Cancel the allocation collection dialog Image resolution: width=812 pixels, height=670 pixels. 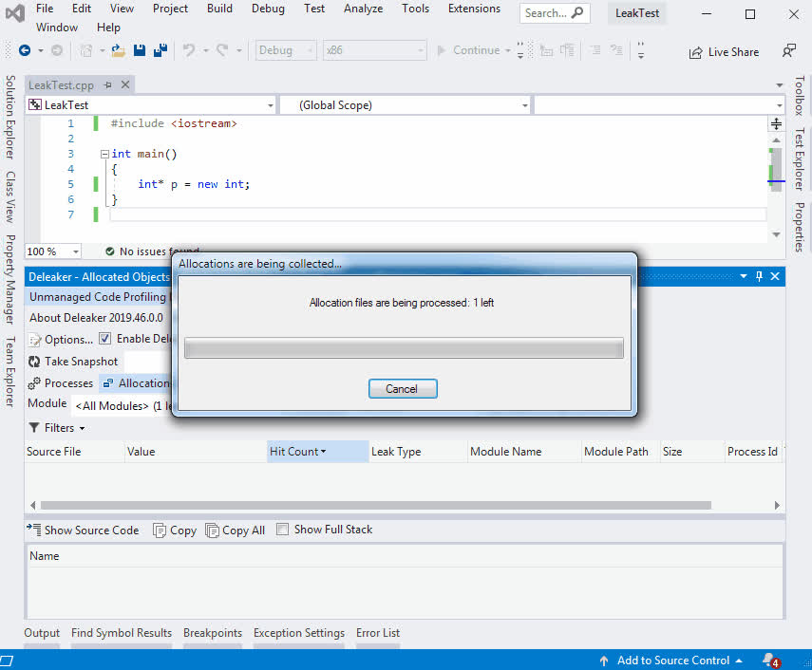tap(403, 388)
